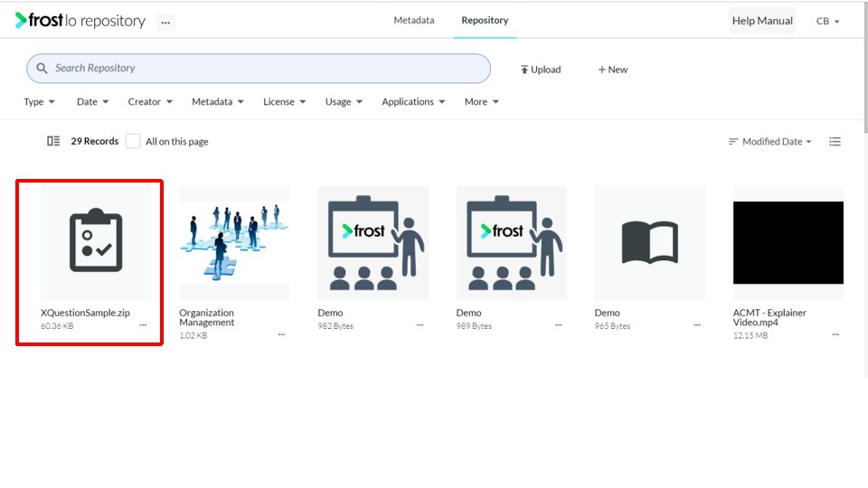The image size is (868, 488).
Task: Open the Help Manual
Action: [x=762, y=21]
